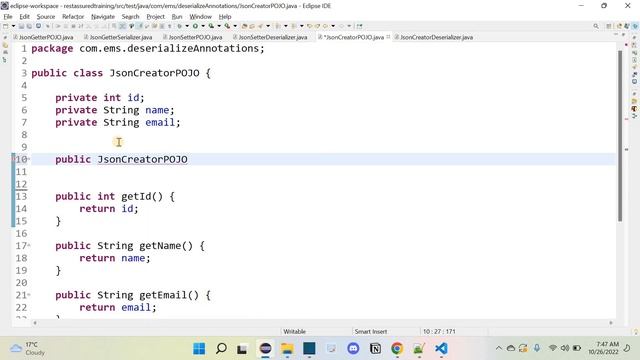This screenshot has width=640, height=360.
Task: Collapse the getEmail() method fold at line 21
Action: (29, 295)
